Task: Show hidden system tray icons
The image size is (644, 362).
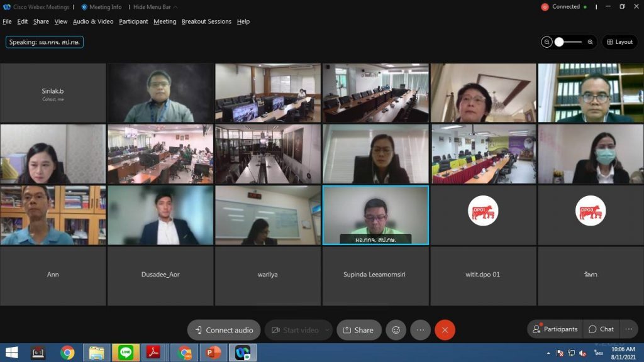Action: tap(548, 353)
